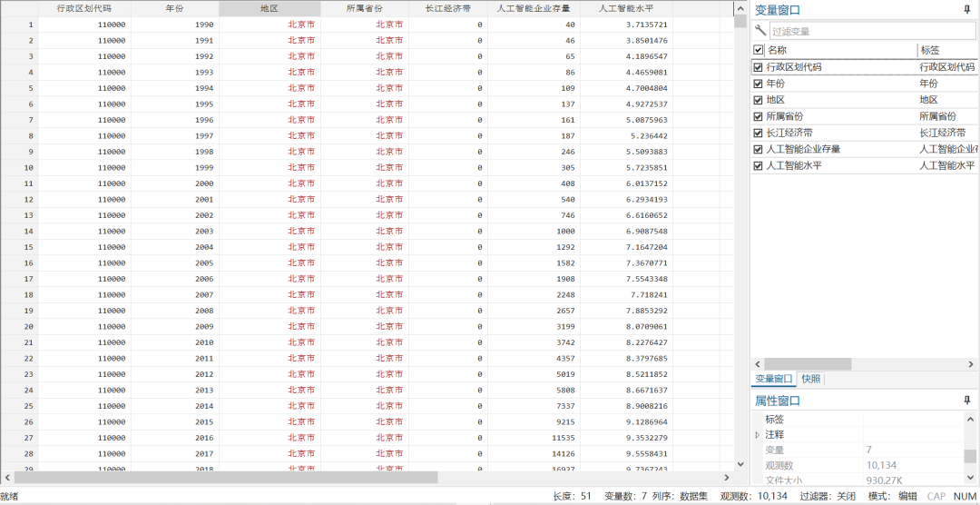
Task: Switch to the 快照 tab
Action: 810,380
